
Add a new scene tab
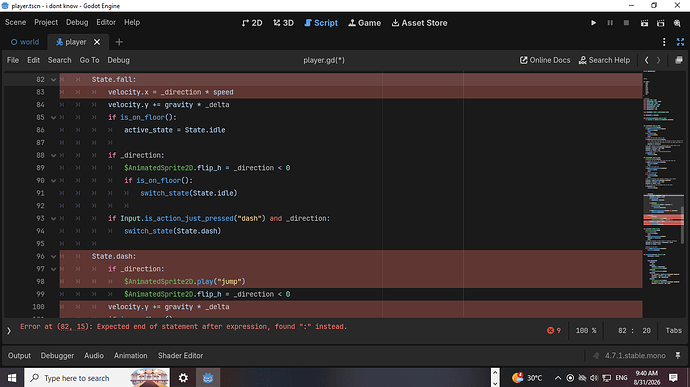(x=119, y=42)
